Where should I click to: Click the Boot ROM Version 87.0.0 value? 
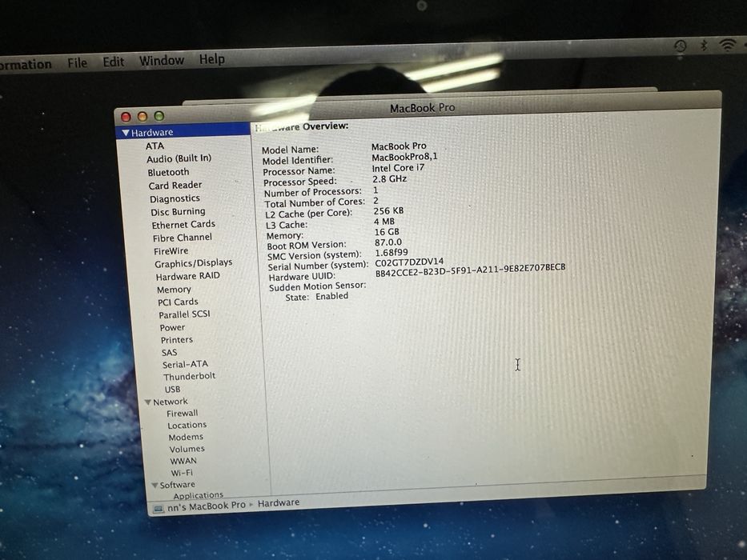click(388, 242)
